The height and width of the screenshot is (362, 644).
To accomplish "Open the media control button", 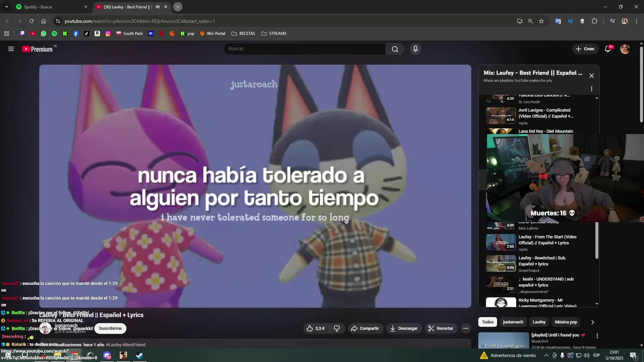I will [x=612, y=21].
